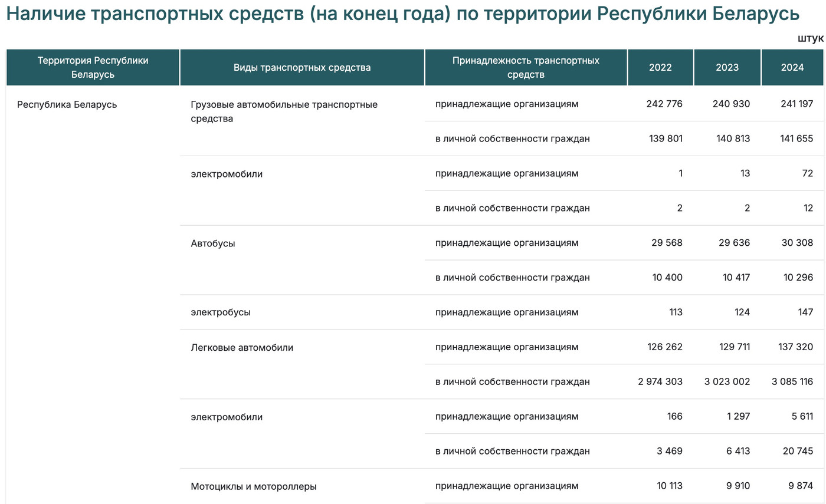
Task: Click the value 126 262
Action: click(665, 347)
